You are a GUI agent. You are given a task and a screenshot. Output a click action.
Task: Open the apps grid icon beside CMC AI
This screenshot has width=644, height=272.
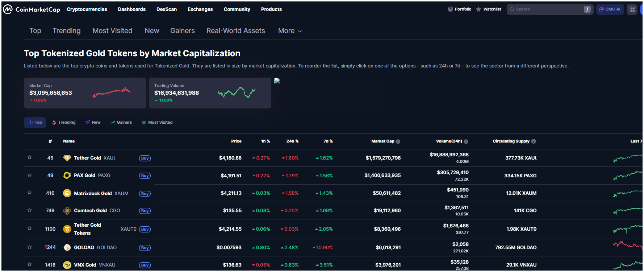coord(632,9)
